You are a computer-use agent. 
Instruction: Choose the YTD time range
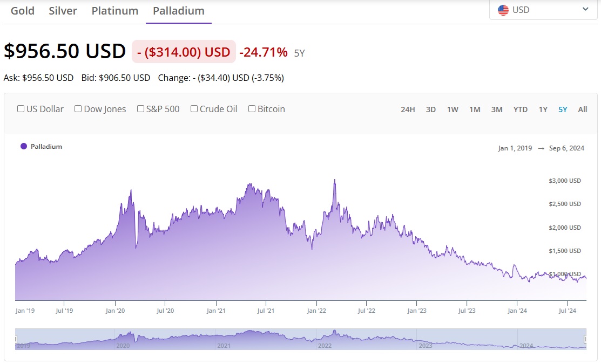coord(520,109)
